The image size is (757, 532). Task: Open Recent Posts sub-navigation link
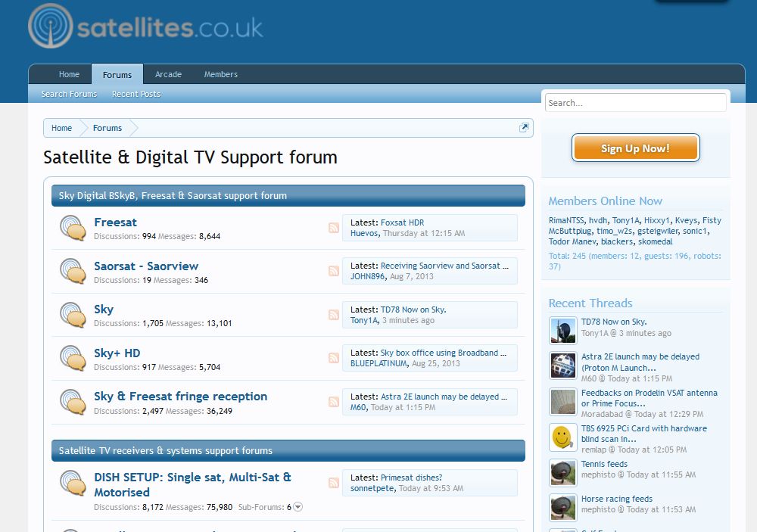136,94
